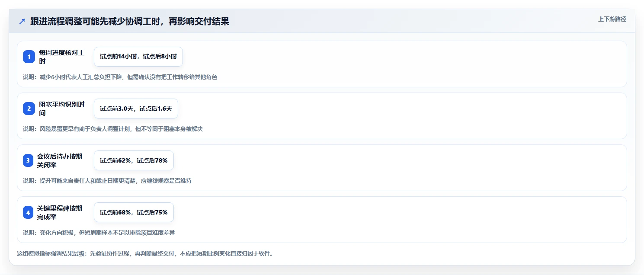Click the footer summary starting 这组模拟指标强调结果层级
The image size is (644, 275).
[x=145, y=254]
